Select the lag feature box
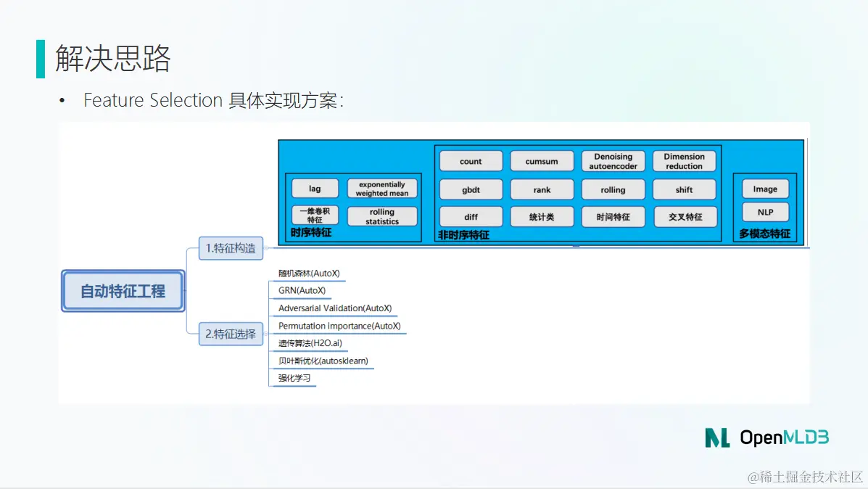The height and width of the screenshot is (489, 868). (x=314, y=188)
